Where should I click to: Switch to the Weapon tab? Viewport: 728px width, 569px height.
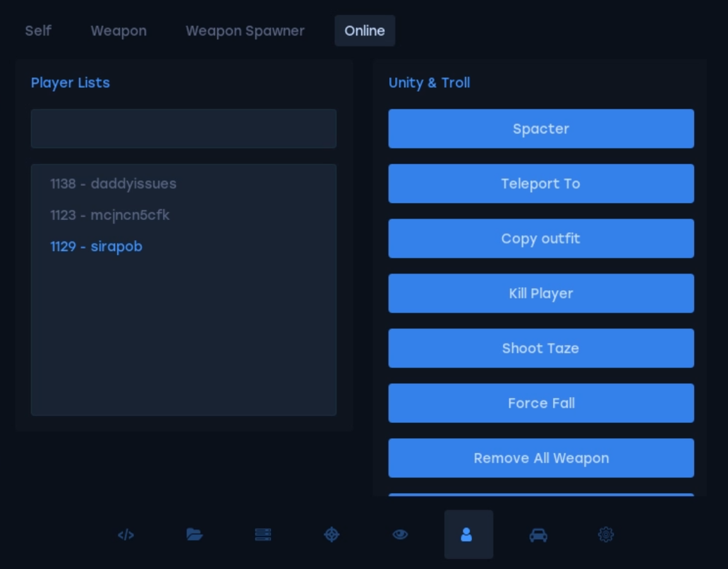pos(118,31)
